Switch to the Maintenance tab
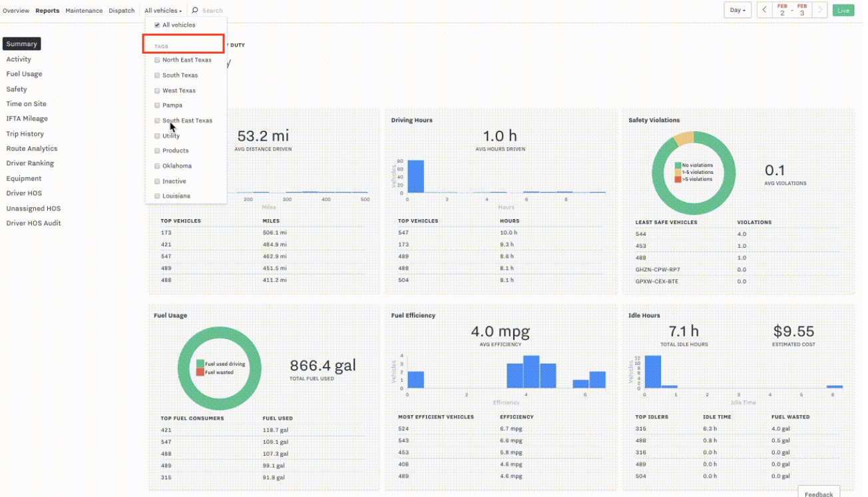868x497 pixels. coord(84,11)
